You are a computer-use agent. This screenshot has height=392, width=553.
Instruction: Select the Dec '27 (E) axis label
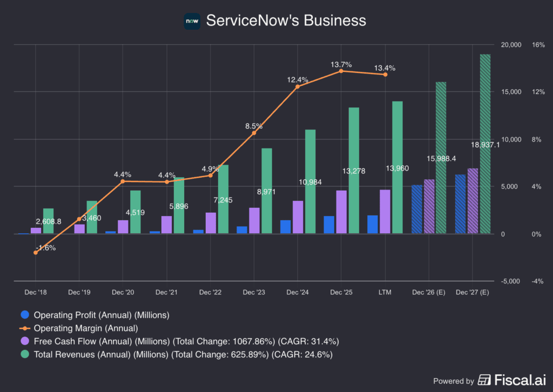(x=471, y=292)
